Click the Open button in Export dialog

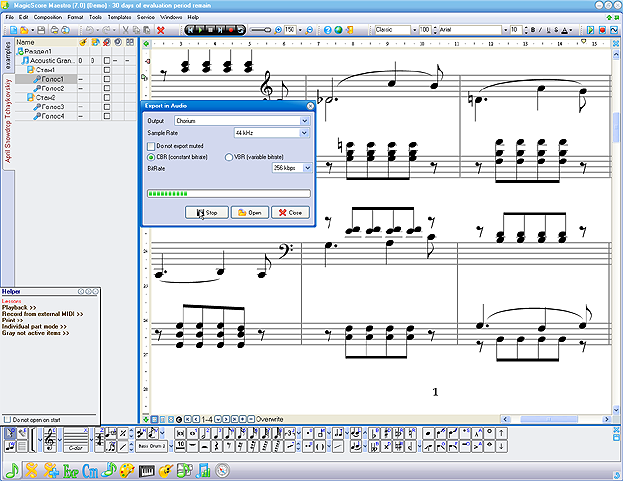point(250,213)
